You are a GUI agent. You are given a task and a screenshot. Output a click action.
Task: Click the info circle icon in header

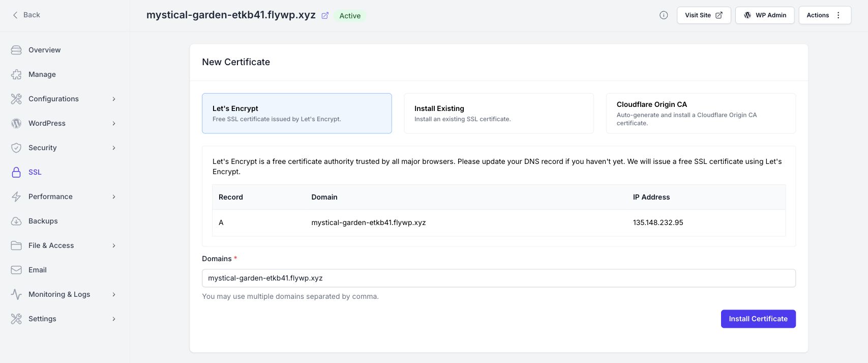click(x=664, y=15)
